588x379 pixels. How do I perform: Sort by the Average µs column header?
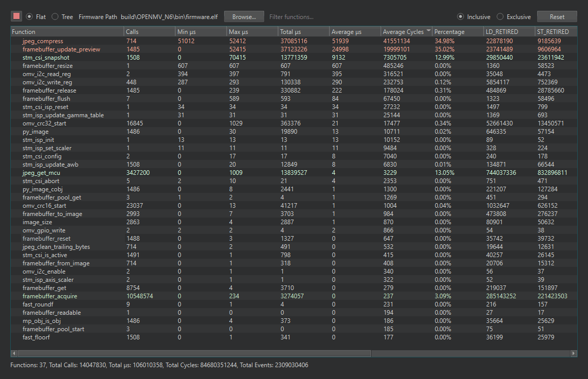[x=355, y=32]
